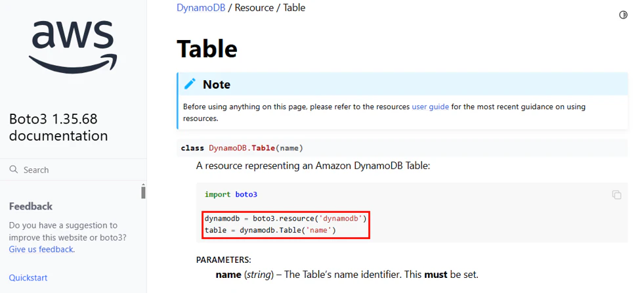Click the Note pencil icon
Image resolution: width=644 pixels, height=293 pixels.
[190, 84]
